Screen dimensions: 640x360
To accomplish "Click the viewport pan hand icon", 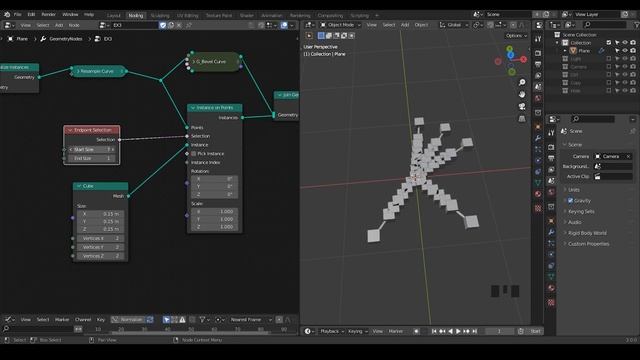I will (522, 94).
